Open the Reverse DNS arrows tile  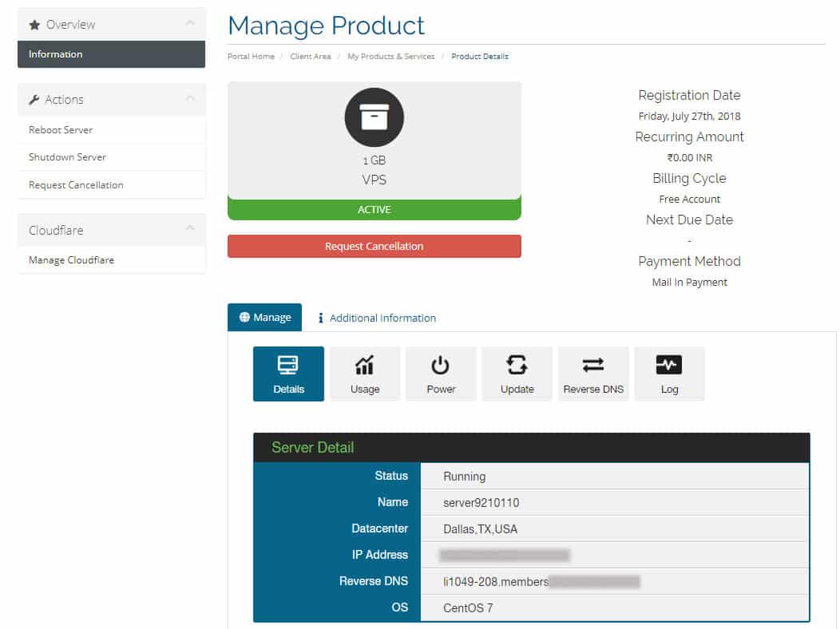593,374
